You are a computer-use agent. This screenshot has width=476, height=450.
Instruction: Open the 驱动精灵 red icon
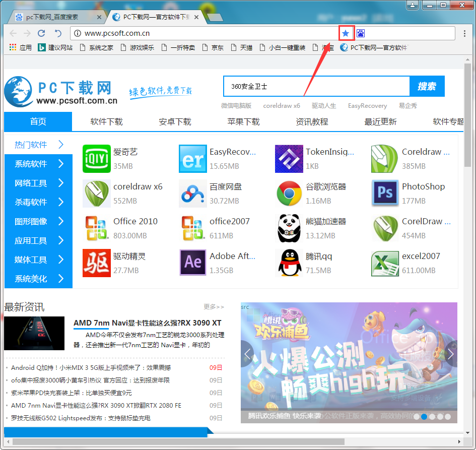(x=97, y=263)
